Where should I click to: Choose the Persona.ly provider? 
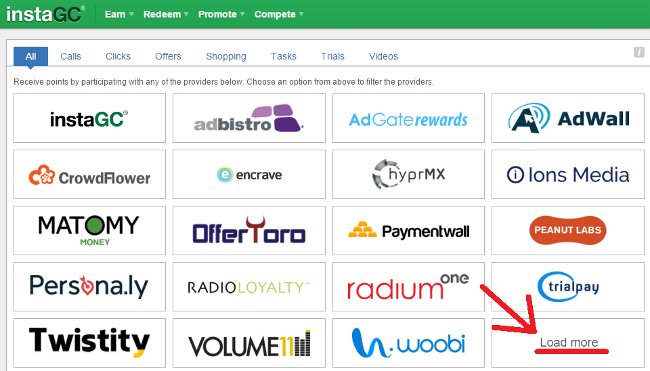90,287
